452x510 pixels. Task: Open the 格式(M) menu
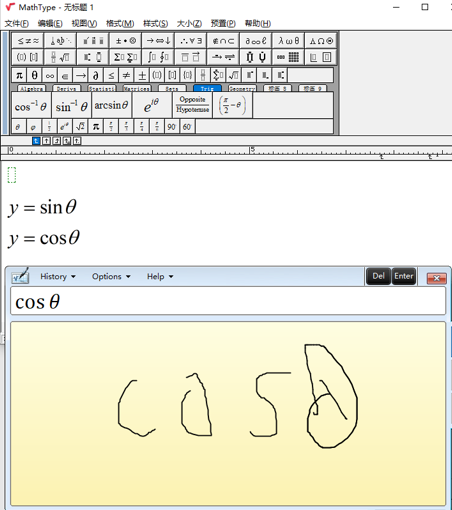coord(120,24)
